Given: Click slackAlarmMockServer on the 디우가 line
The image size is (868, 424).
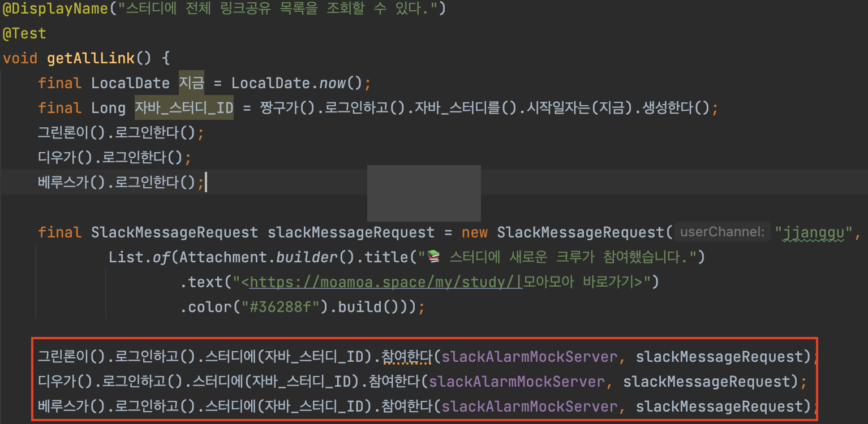Looking at the screenshot, I should pyautogui.click(x=517, y=381).
